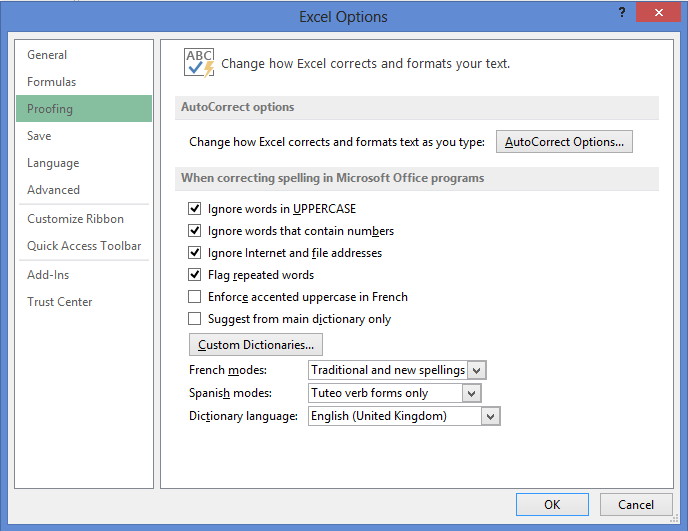Switch to the Language category

84,163
